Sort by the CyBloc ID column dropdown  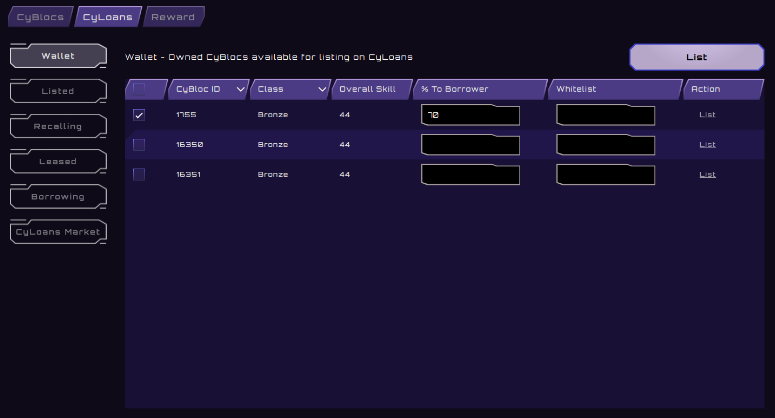point(240,89)
